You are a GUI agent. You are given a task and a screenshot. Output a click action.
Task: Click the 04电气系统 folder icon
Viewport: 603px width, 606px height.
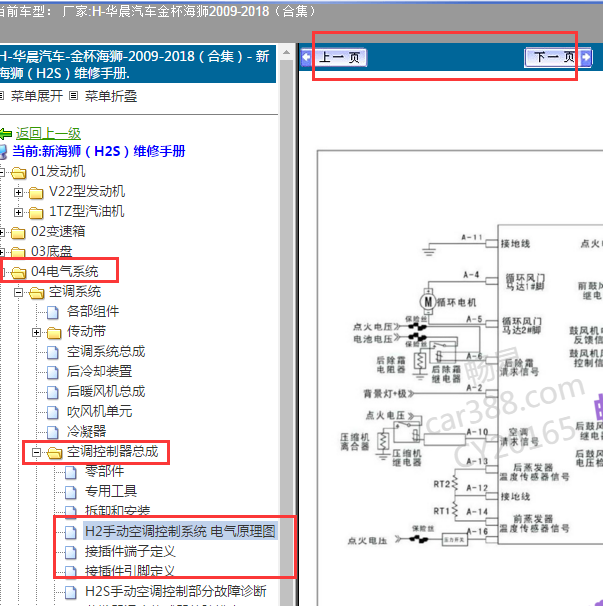click(x=19, y=272)
